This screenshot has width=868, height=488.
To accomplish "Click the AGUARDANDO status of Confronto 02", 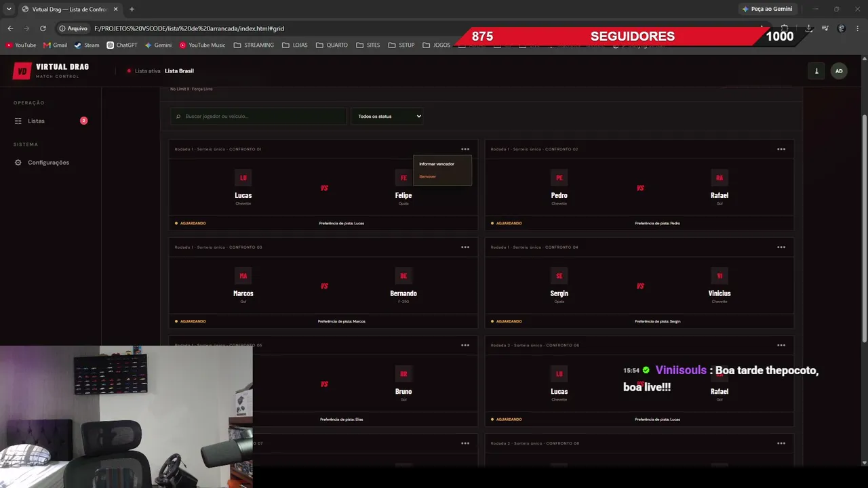I will [x=507, y=223].
